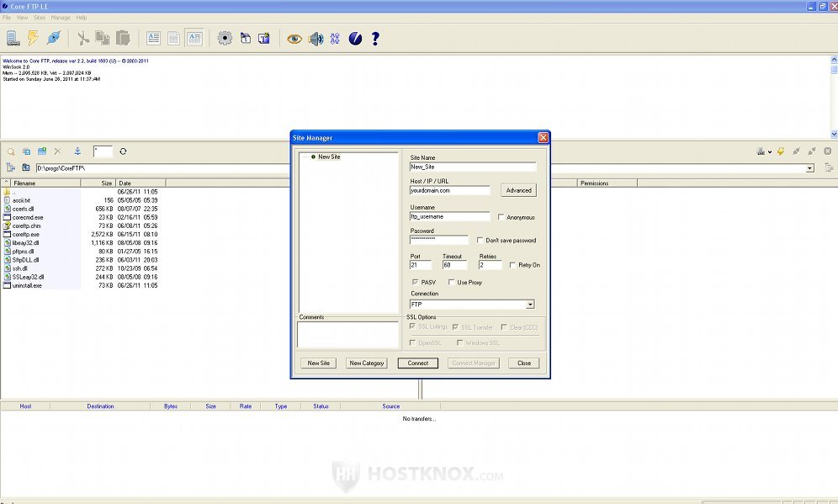Click the Password input field
The width and height of the screenshot is (838, 504).
click(x=439, y=240)
